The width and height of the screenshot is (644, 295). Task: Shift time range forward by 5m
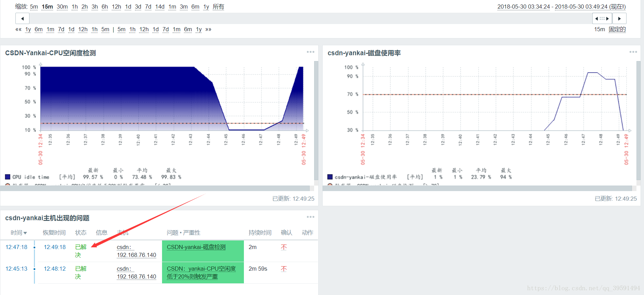[x=121, y=29]
